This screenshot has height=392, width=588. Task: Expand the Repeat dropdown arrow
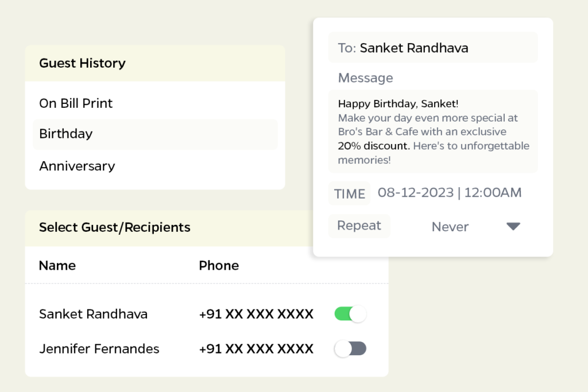513,227
